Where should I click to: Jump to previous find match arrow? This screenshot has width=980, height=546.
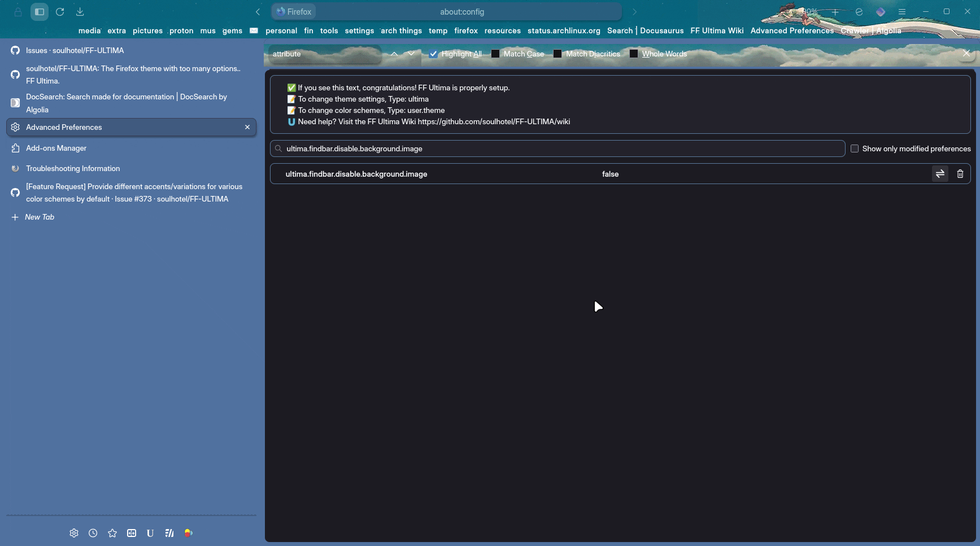[394, 54]
